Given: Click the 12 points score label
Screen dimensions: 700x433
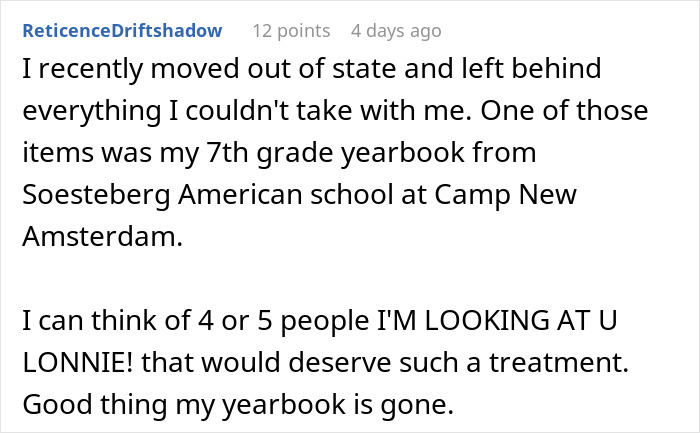Looking at the screenshot, I should tap(292, 31).
